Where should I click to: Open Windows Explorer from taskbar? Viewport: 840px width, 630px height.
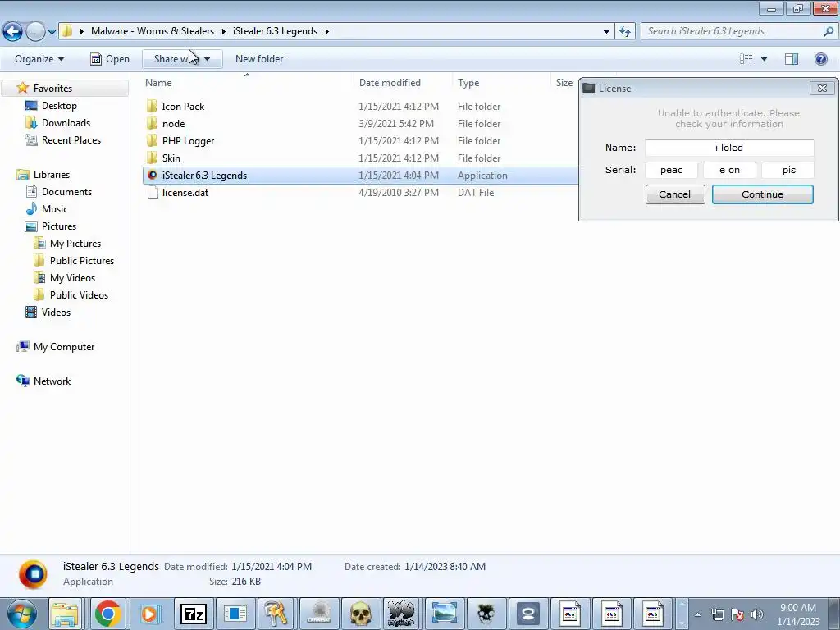[66, 614]
